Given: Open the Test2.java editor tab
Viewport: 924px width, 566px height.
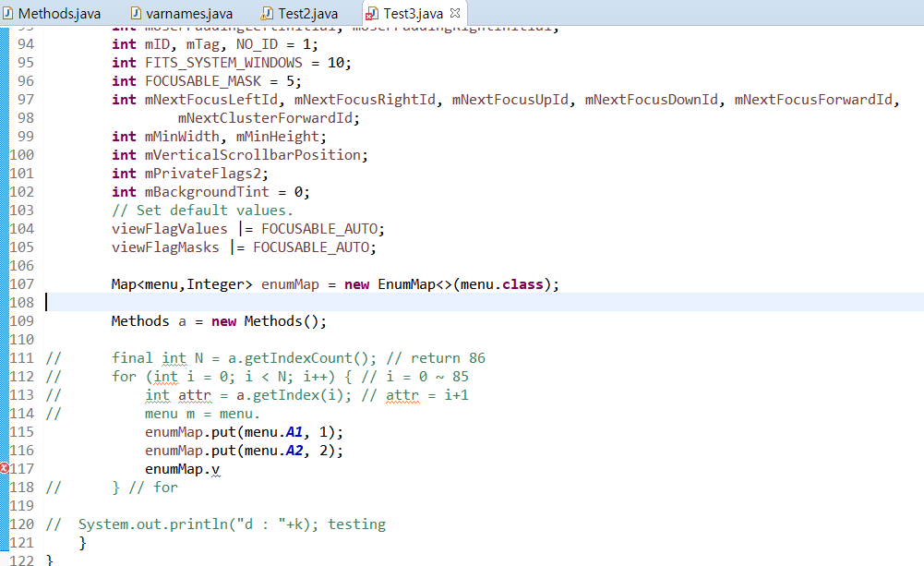Looking at the screenshot, I should pos(301,13).
